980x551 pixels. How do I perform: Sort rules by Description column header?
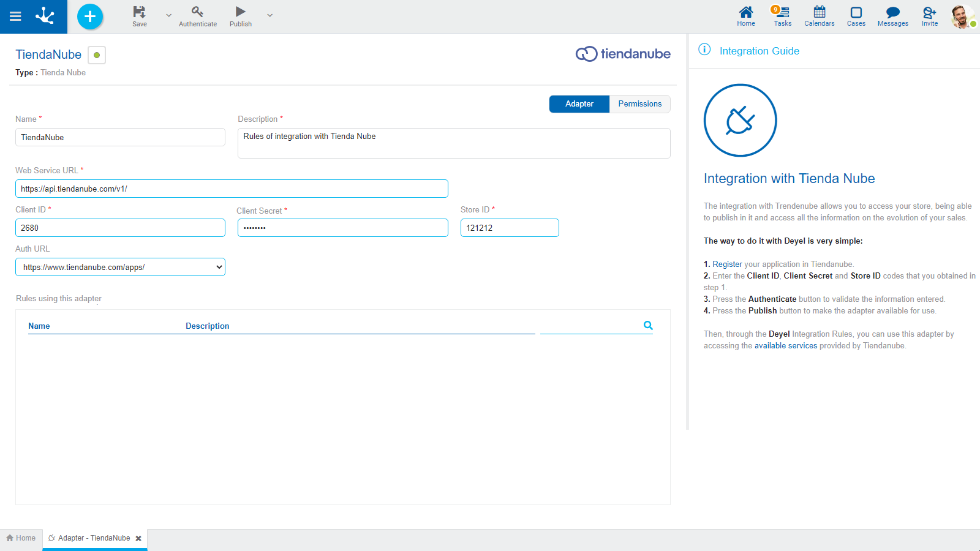(x=207, y=326)
